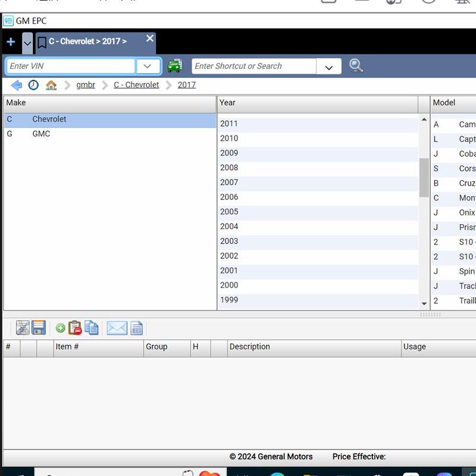Focus the Enter VIN input field

tap(71, 66)
